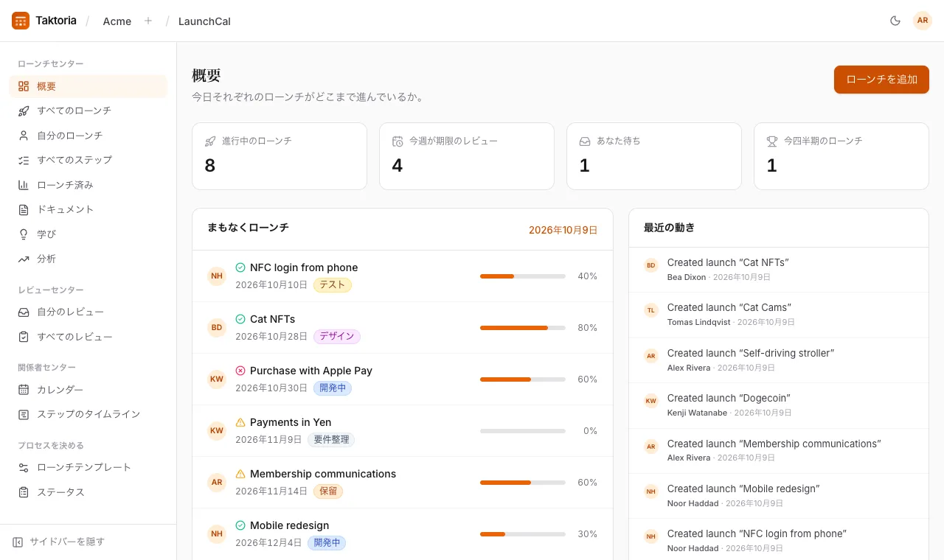Open the Payments in Yen launch
This screenshot has width=944, height=560.
(x=291, y=422)
